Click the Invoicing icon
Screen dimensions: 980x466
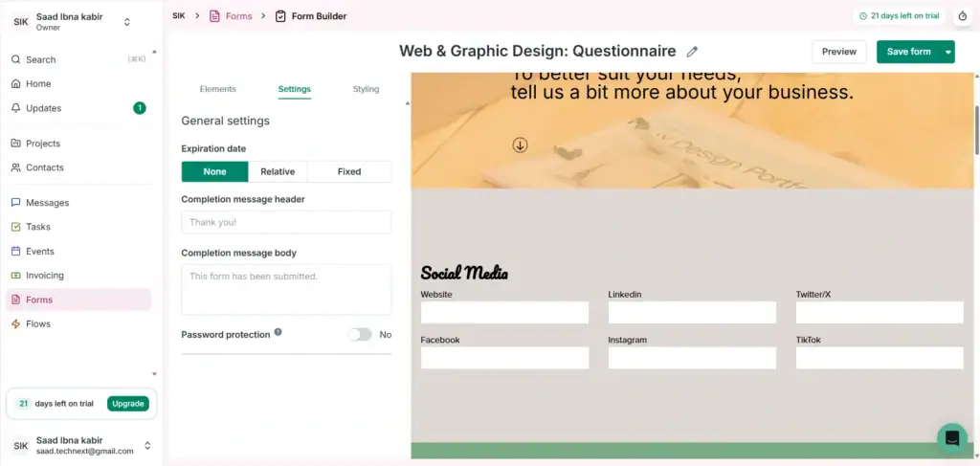click(15, 276)
